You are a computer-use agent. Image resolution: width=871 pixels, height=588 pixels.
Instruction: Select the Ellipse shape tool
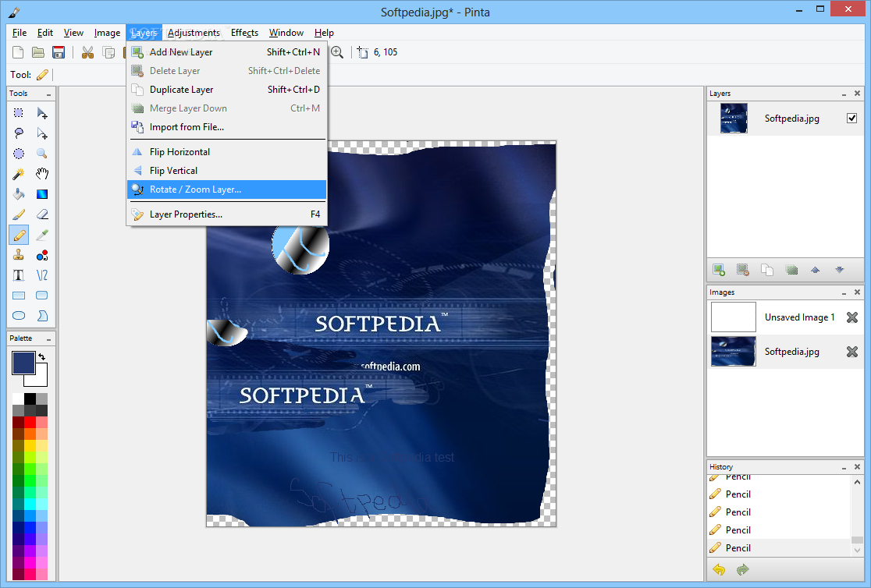pos(18,315)
